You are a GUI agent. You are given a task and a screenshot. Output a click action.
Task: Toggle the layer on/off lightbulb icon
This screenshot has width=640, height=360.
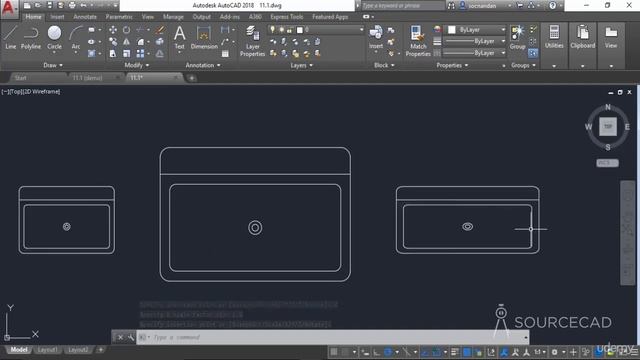tap(273, 30)
